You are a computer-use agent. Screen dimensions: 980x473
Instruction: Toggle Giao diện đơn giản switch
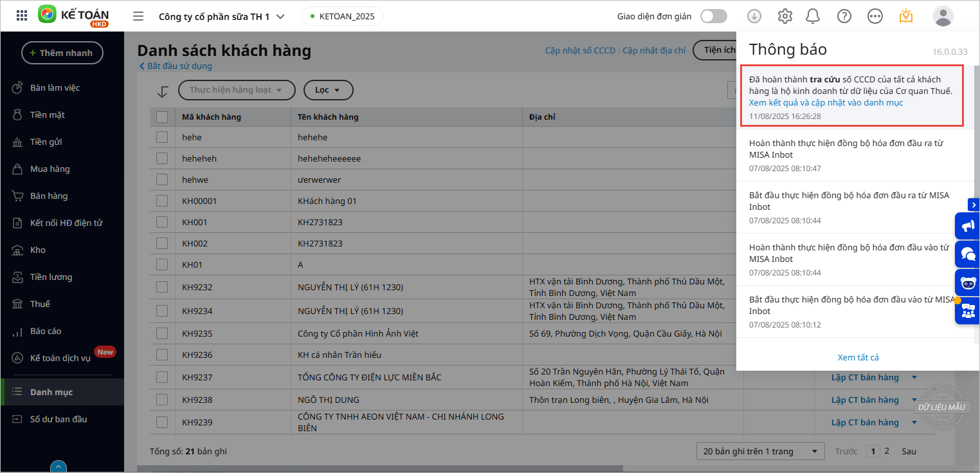pos(714,16)
